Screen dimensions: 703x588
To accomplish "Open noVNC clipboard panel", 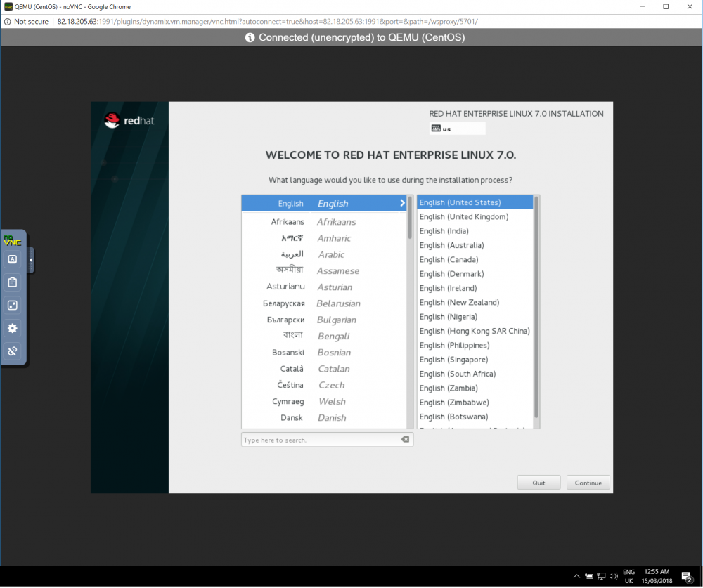I will coord(13,282).
